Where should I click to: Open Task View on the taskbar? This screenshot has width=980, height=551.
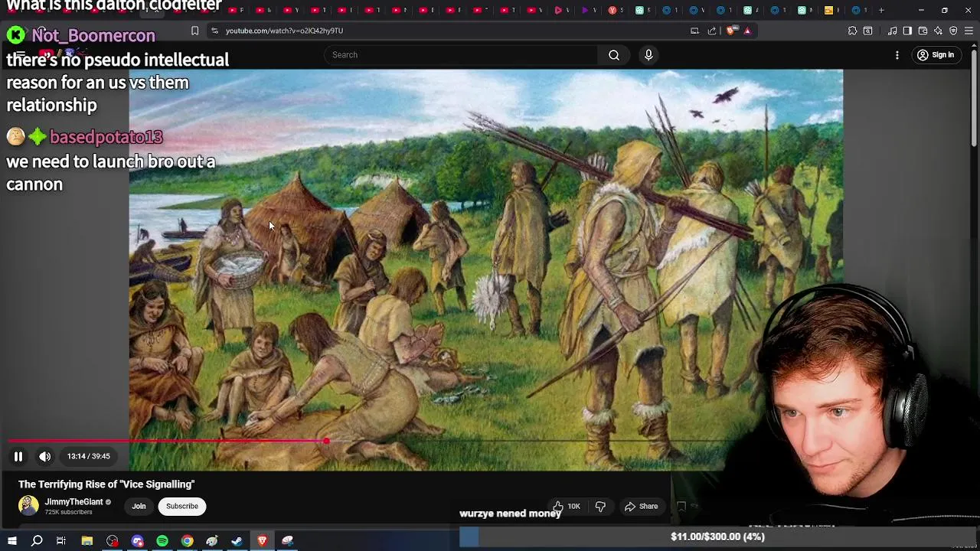[x=61, y=541]
